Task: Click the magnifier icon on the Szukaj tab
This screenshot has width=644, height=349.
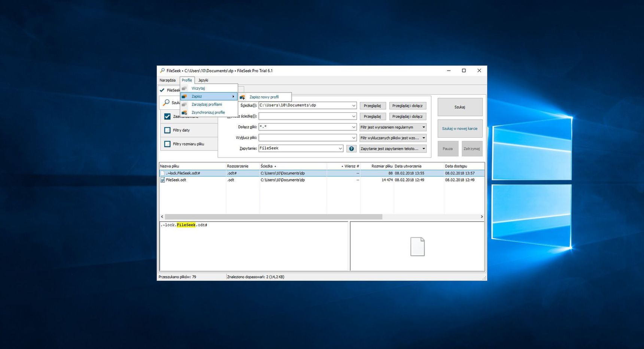Action: point(166,102)
